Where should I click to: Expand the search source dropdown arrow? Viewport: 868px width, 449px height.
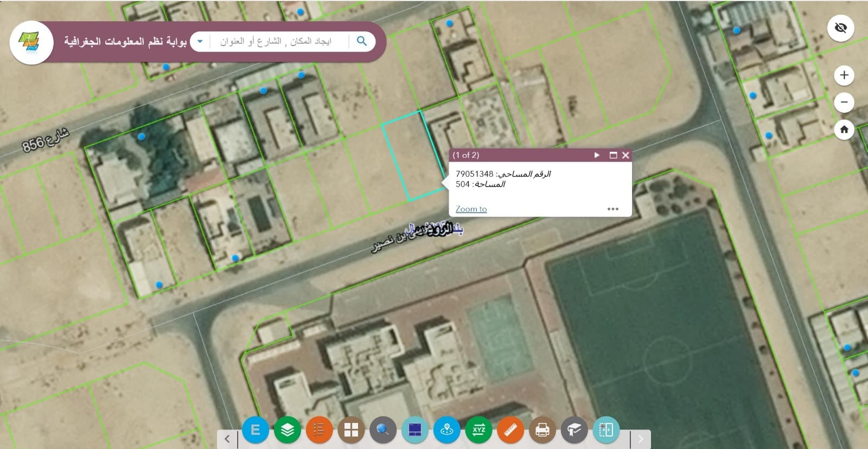(x=200, y=41)
